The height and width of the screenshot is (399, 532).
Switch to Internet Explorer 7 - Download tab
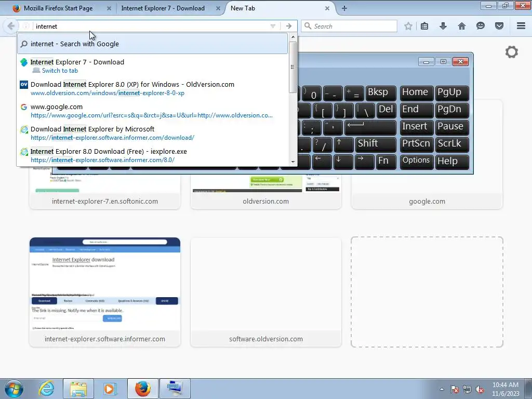coord(163,8)
